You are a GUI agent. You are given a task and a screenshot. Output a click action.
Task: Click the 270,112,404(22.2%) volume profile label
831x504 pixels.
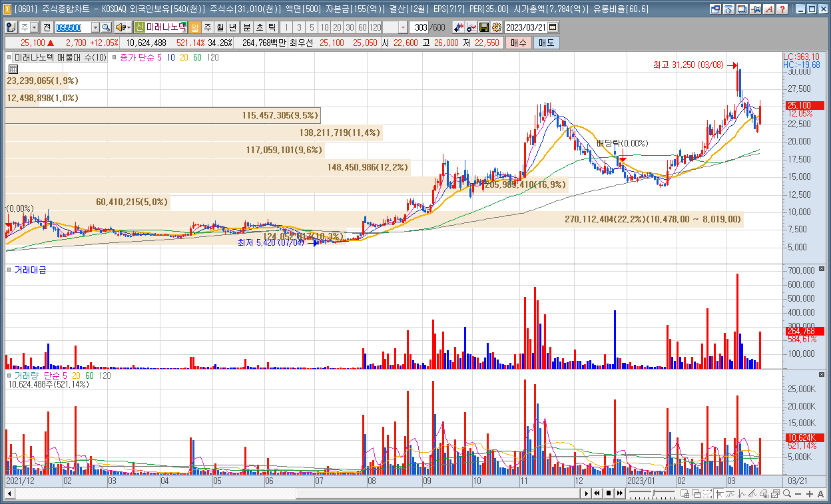tap(653, 219)
